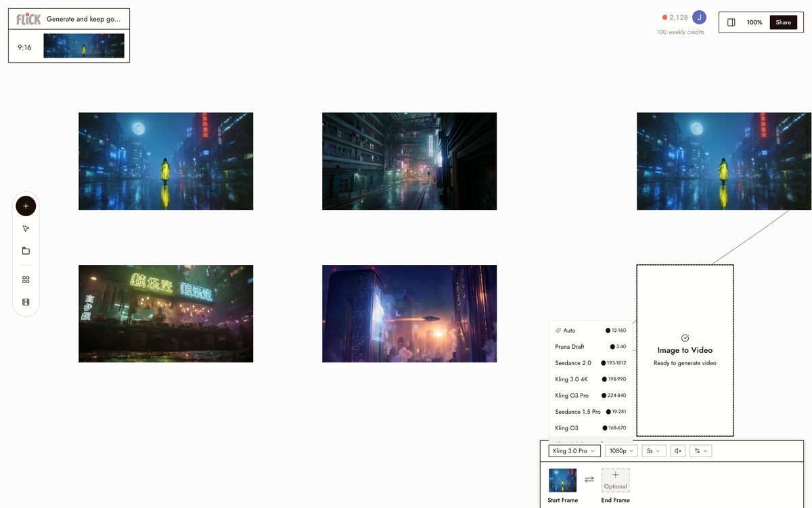Open the 1080p resolution dropdown

point(621,451)
